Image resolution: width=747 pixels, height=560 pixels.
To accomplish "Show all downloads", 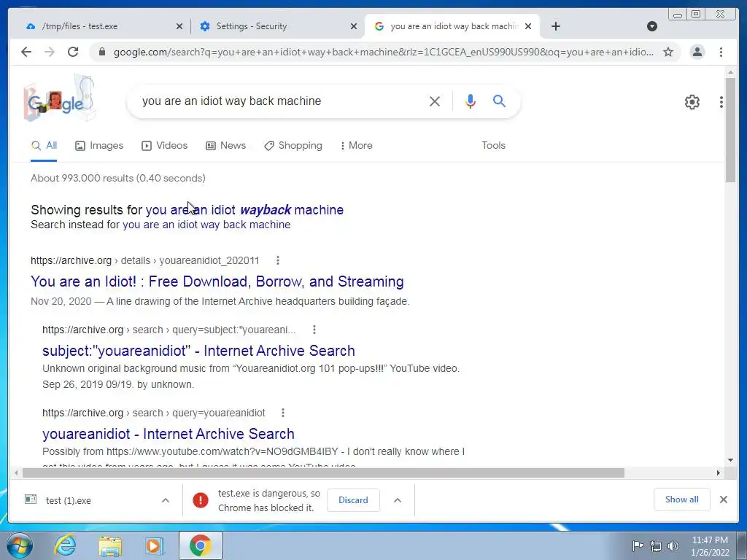I will 682,499.
